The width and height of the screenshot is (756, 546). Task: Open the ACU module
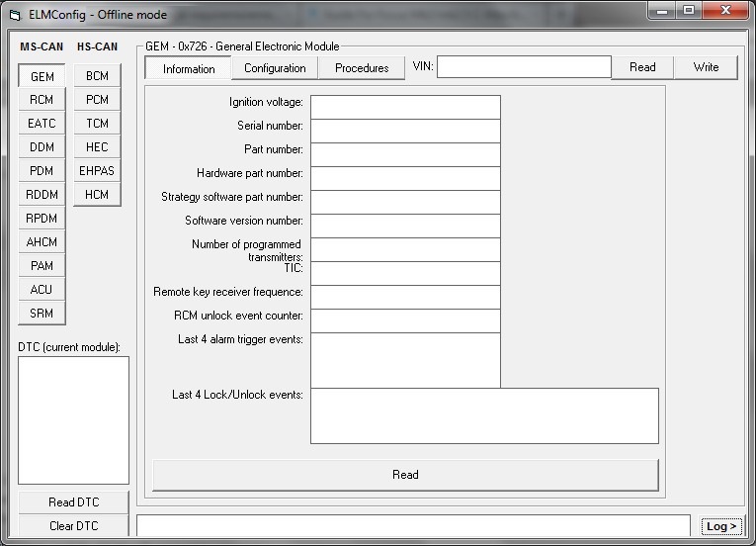(42, 289)
